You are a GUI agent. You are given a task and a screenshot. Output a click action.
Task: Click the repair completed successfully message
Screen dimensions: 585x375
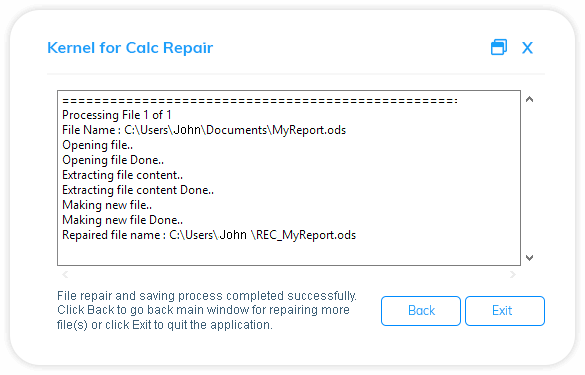[x=207, y=310]
